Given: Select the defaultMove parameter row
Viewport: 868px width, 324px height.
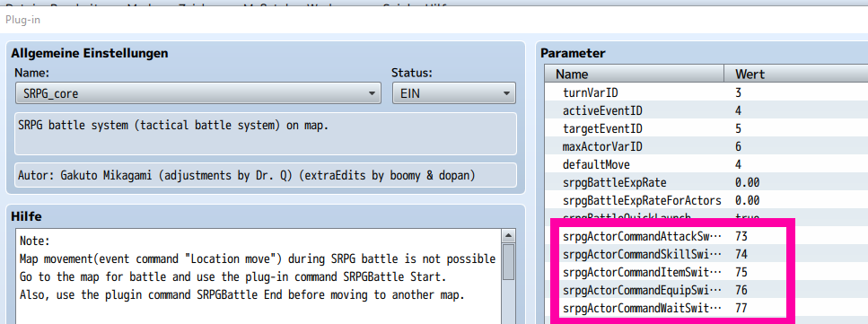Looking at the screenshot, I should click(706, 164).
